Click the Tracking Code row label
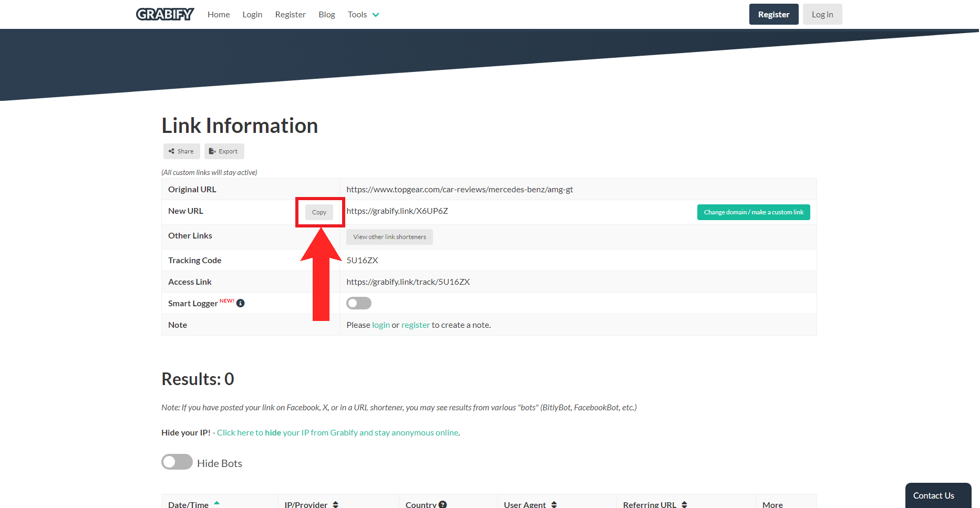The height and width of the screenshot is (508, 980). [195, 261]
